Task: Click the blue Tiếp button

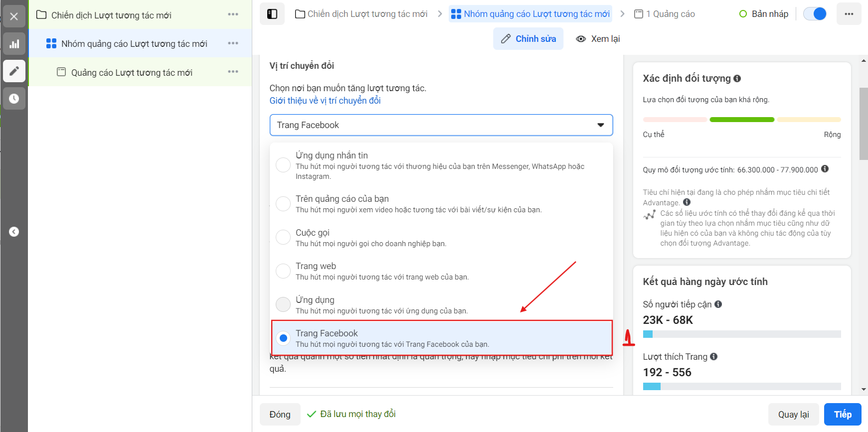Action: pyautogui.click(x=843, y=414)
